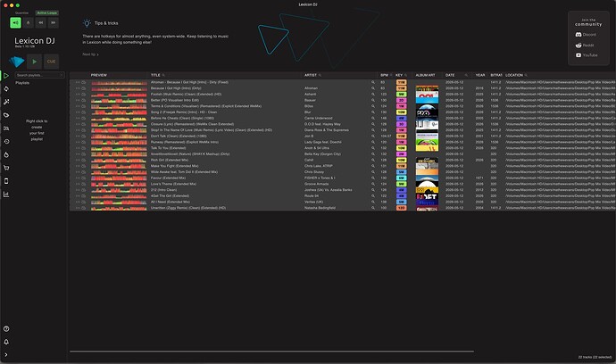Click the search icon in ARTIST header
Screen dimensions: 616x364
[320, 75]
